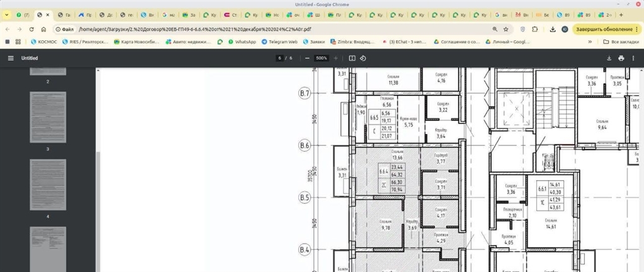Select the bottom partially visible page thumbnail
Image resolution: width=644 pixels, height=272 pixels.
coord(48,249)
